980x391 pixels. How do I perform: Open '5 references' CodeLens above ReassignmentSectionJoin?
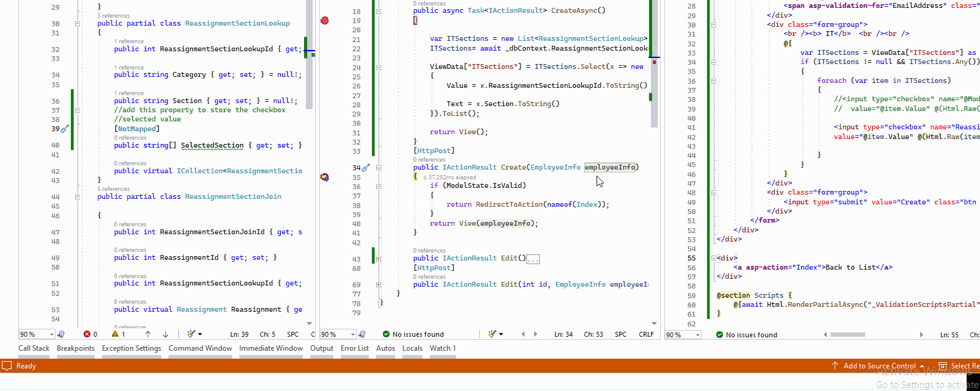[114, 189]
